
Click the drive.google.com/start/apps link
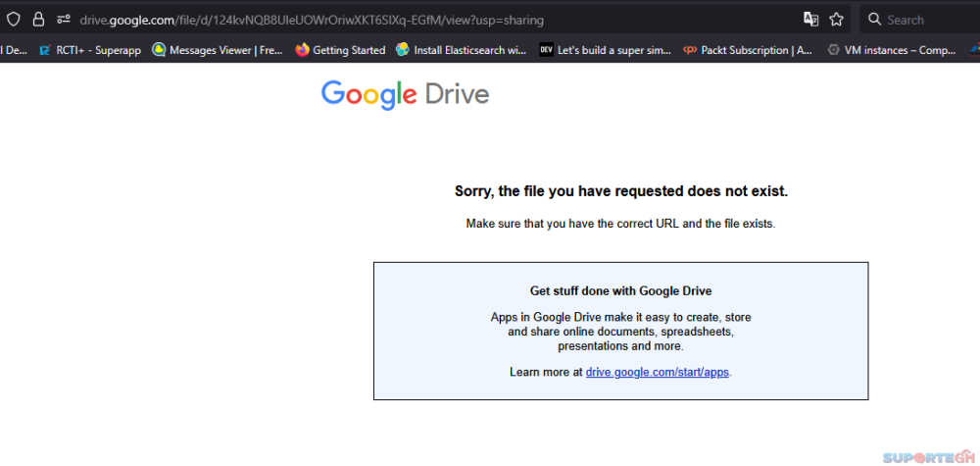point(658,373)
